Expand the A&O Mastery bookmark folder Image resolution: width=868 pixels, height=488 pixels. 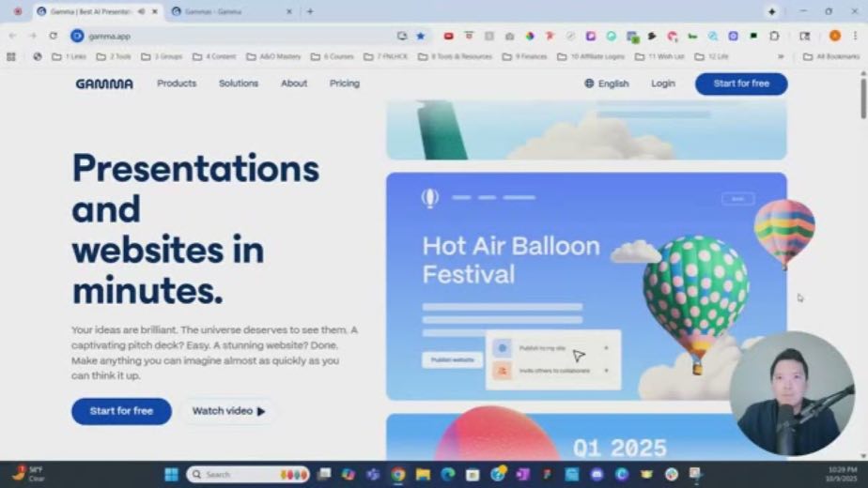[x=273, y=56]
